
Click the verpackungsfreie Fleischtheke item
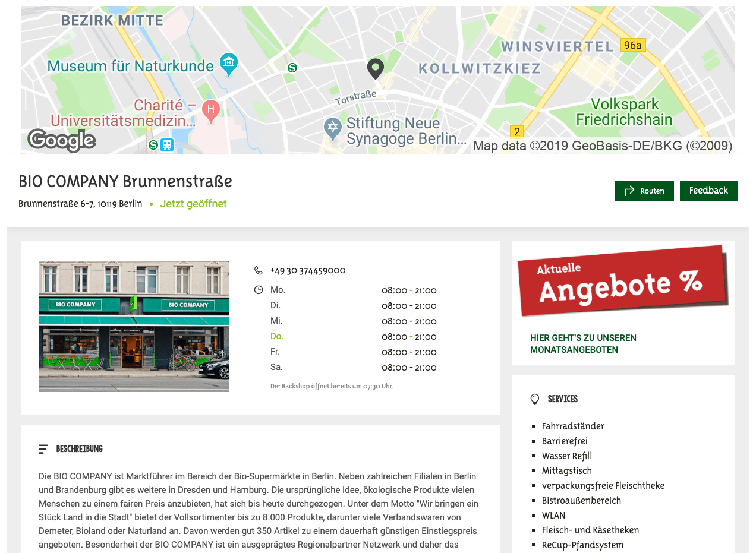coord(603,486)
